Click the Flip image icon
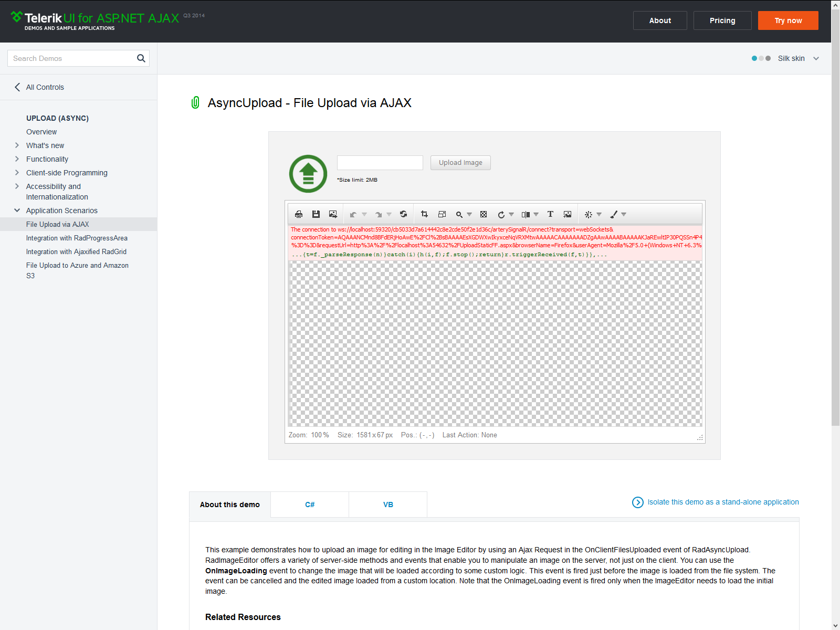The width and height of the screenshot is (840, 630). point(526,214)
